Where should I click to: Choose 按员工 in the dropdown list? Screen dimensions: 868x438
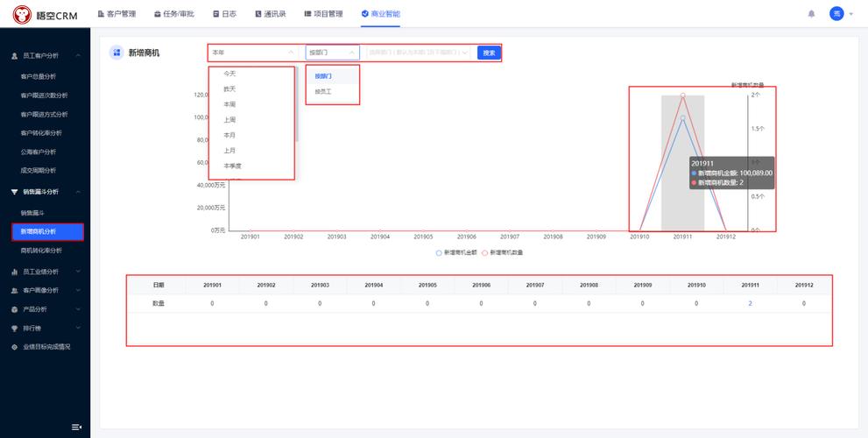323,91
